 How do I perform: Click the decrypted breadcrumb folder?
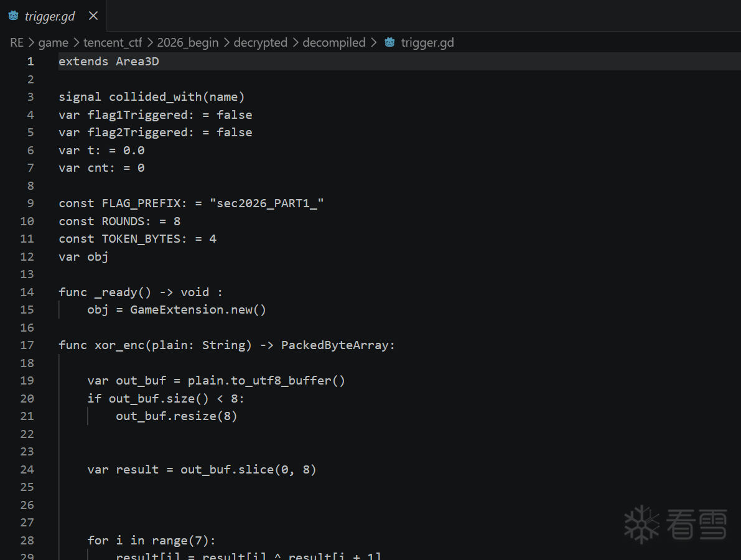pyautogui.click(x=261, y=42)
